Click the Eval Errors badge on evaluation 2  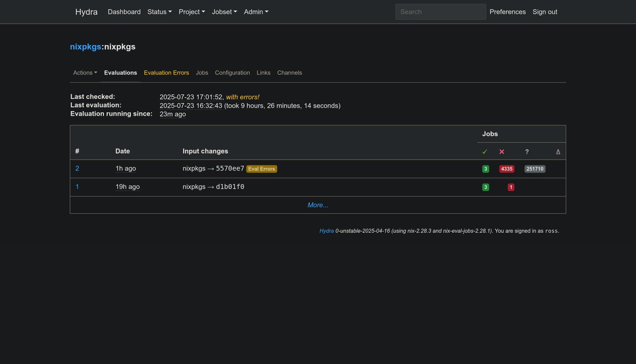262,169
